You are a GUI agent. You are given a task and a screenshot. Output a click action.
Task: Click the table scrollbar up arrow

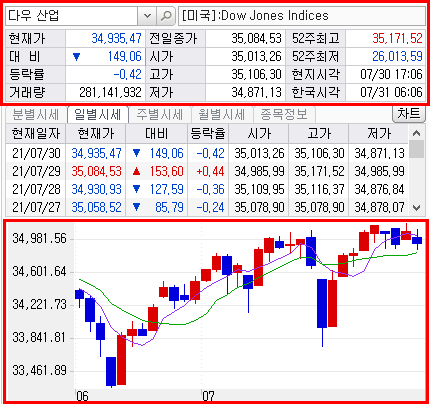[416, 133]
